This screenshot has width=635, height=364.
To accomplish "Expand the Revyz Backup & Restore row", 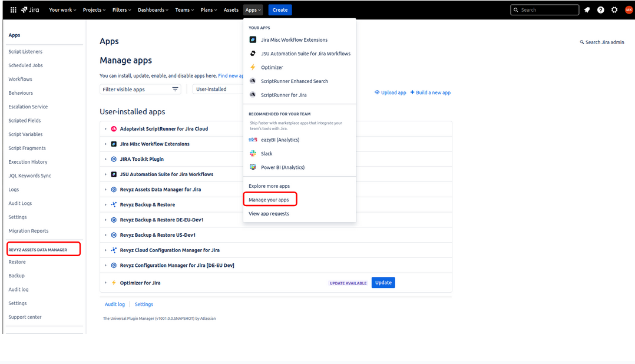I will click(105, 205).
